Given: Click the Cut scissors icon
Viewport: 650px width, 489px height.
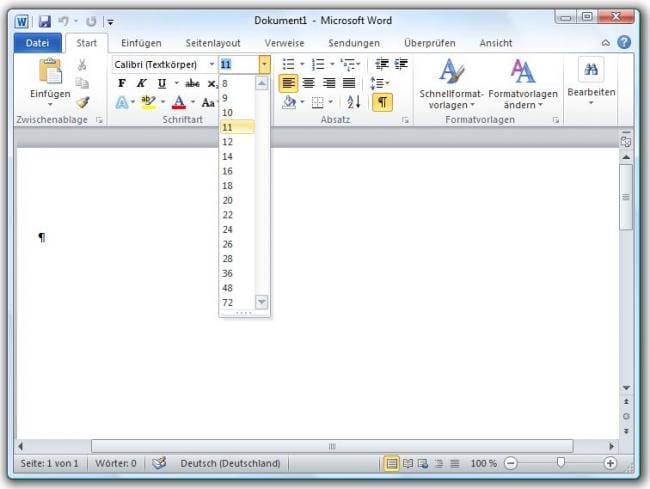Looking at the screenshot, I should click(x=82, y=65).
